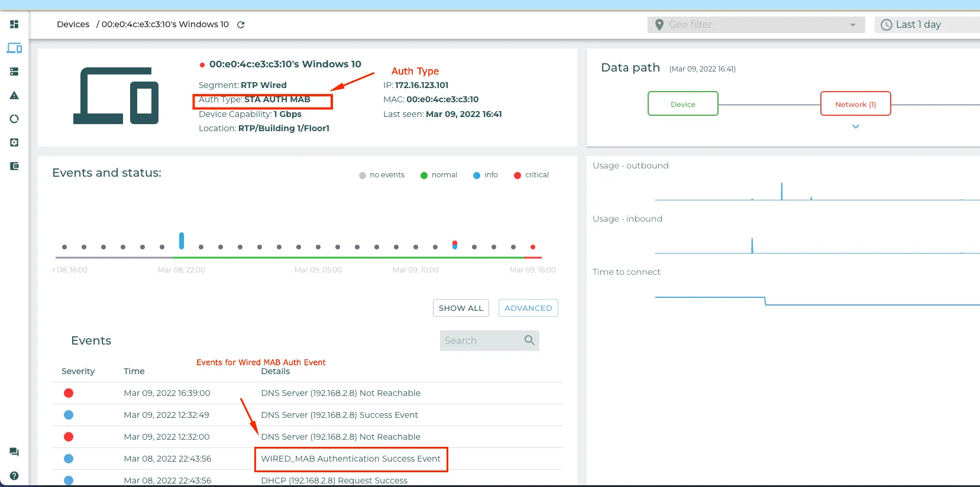
Task: Toggle the 'info' legend entry
Action: 486,175
